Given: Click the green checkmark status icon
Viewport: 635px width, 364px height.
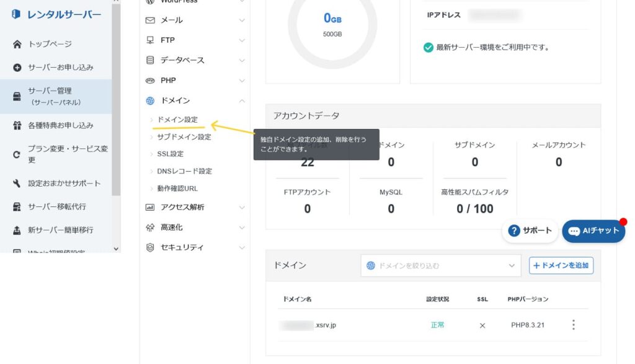Looking at the screenshot, I should [x=428, y=47].
